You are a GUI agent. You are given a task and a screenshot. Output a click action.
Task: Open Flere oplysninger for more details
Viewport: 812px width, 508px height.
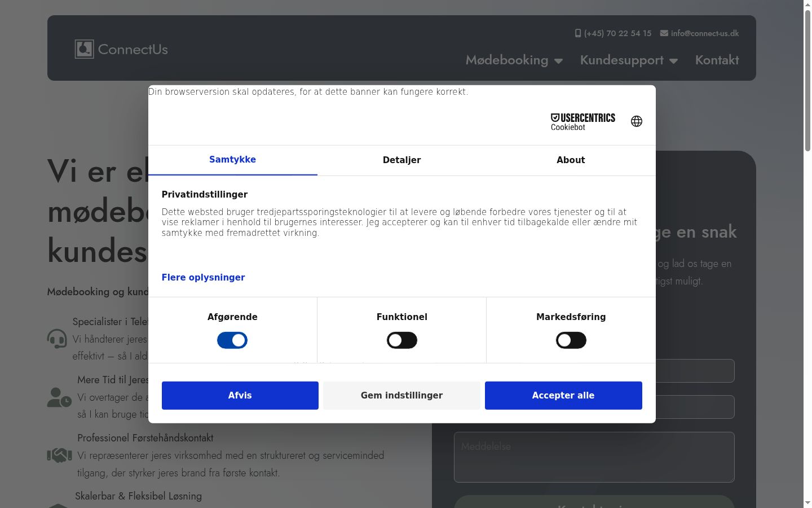click(203, 277)
